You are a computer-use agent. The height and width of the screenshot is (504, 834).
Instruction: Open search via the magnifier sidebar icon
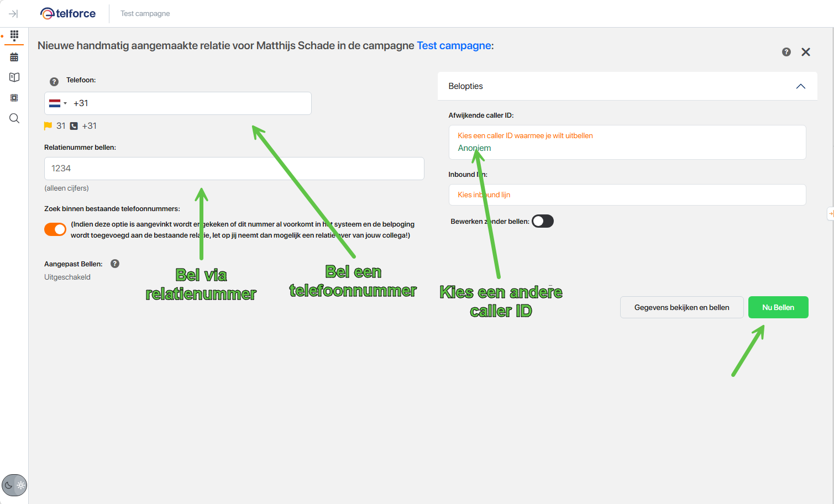point(14,118)
